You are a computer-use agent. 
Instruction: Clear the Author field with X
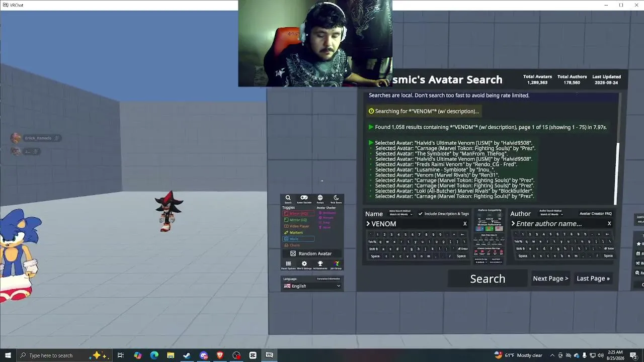609,224
